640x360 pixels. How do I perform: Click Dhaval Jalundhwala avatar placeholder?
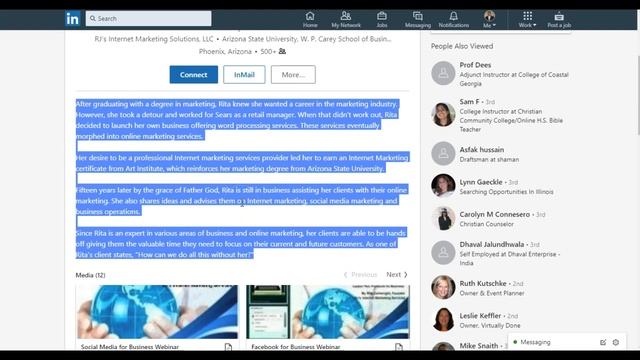[x=443, y=253]
